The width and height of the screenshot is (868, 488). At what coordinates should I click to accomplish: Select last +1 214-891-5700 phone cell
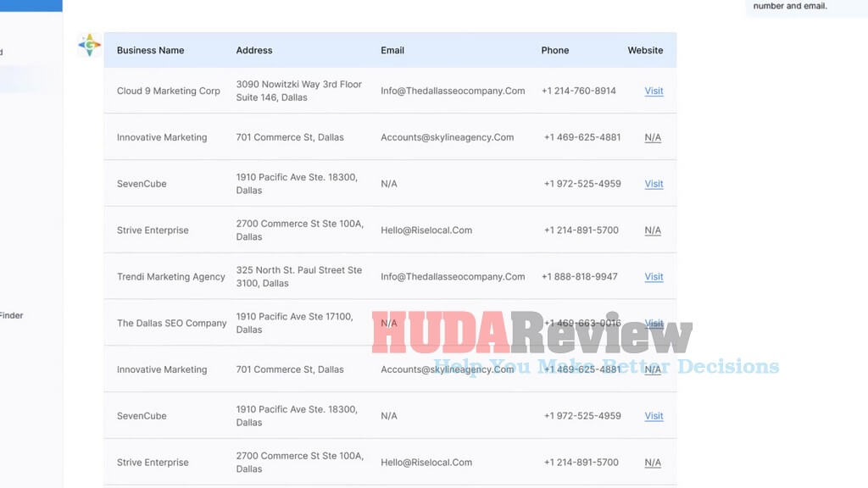581,463
